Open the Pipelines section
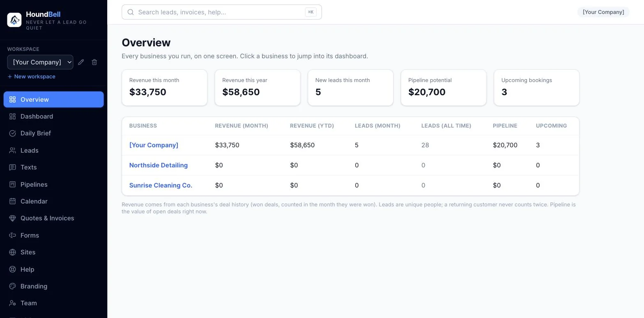This screenshot has width=644, height=318. [53, 184]
